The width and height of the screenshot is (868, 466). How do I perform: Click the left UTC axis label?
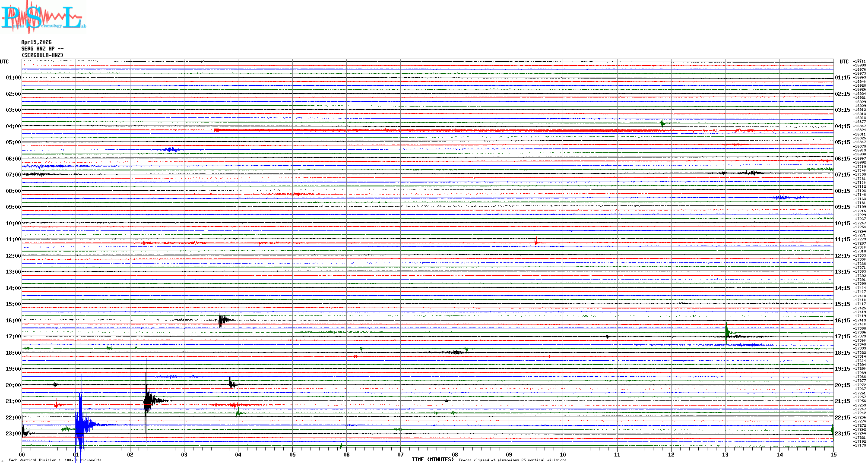pos(4,62)
